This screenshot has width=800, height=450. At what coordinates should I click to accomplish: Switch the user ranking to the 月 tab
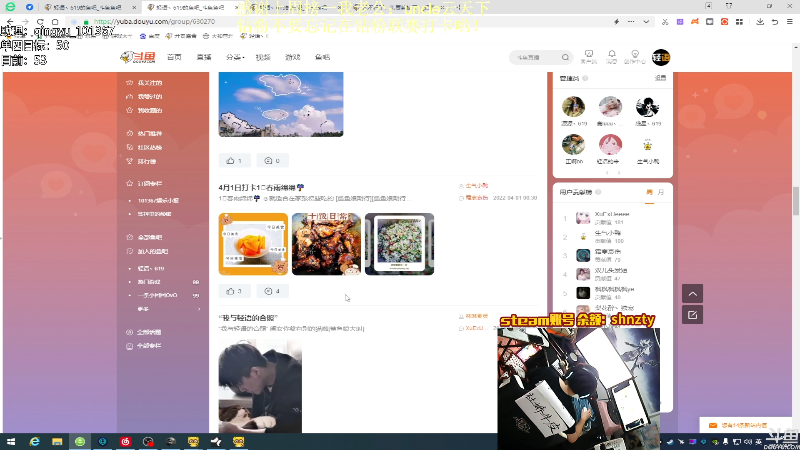pos(661,192)
